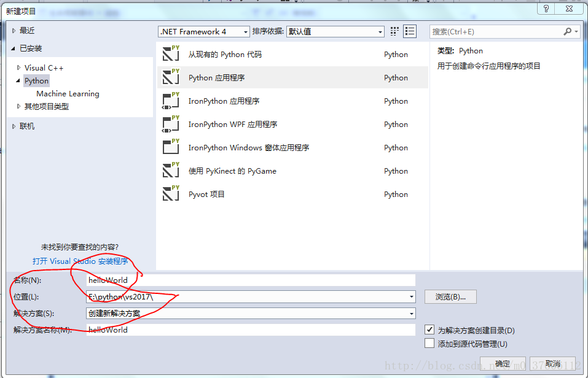
Task: Select Python 应用程序 template name
Action: point(216,77)
